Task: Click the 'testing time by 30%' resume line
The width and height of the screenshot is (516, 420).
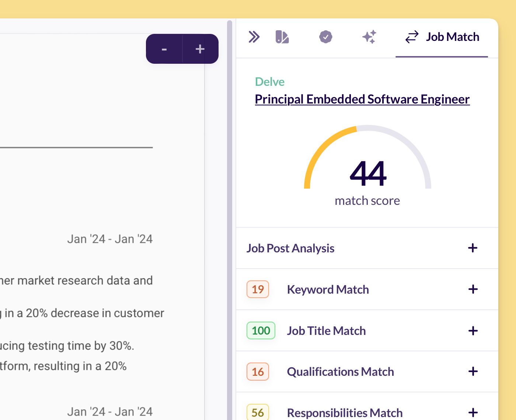Action: [67, 346]
